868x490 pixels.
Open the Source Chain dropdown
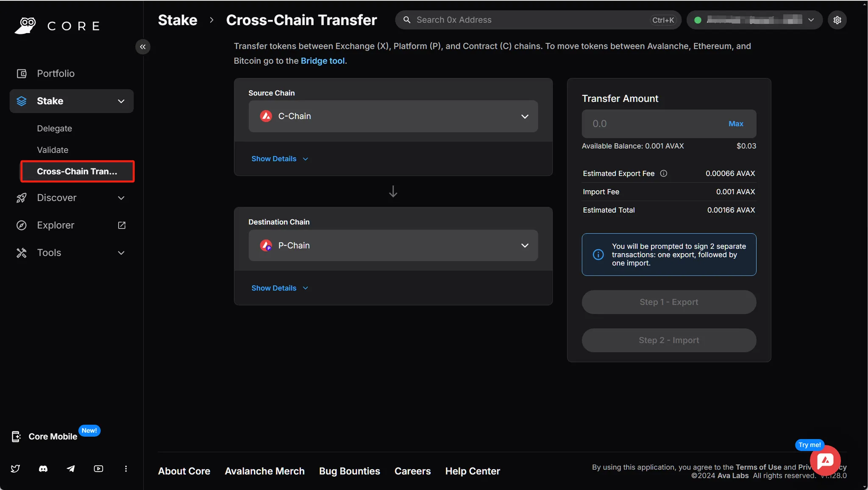pos(392,116)
